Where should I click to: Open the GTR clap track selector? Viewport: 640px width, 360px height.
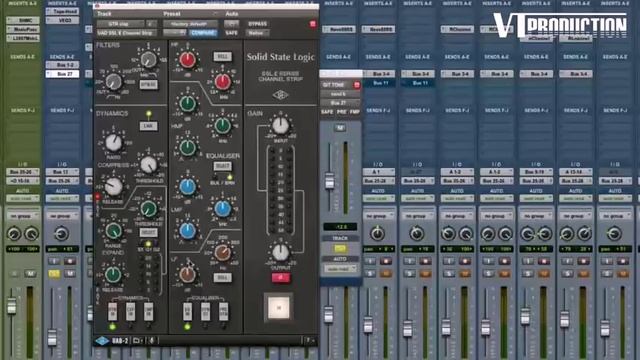pyautogui.click(x=120, y=24)
